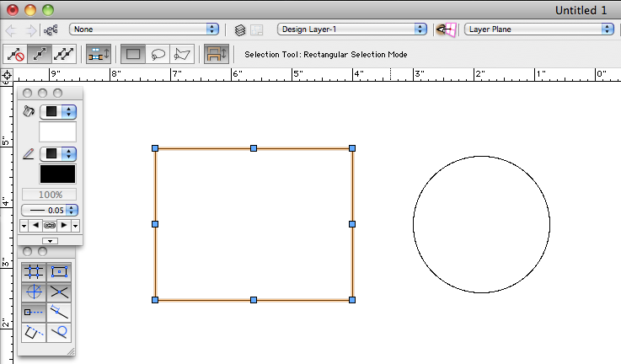Open the Design Layer-1 dropdown
Screen dimensions: 621x364
[351, 29]
